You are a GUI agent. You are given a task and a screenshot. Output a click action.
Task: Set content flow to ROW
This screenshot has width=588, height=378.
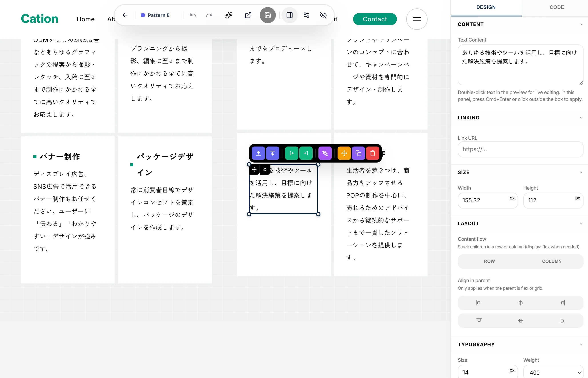click(489, 261)
